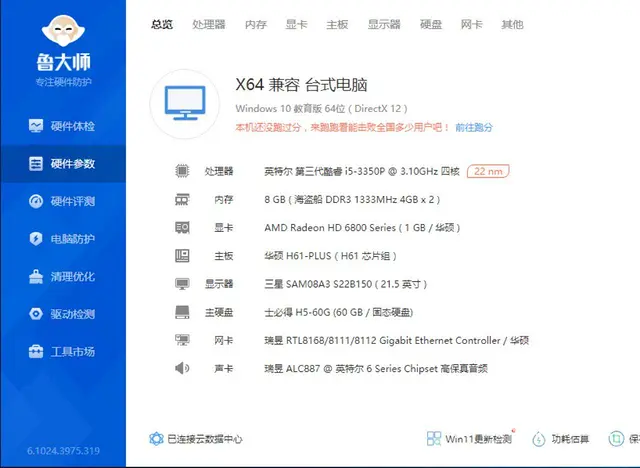Click the 鲁大师 logo avatar
Viewport: 640px width, 468px height.
[63, 31]
